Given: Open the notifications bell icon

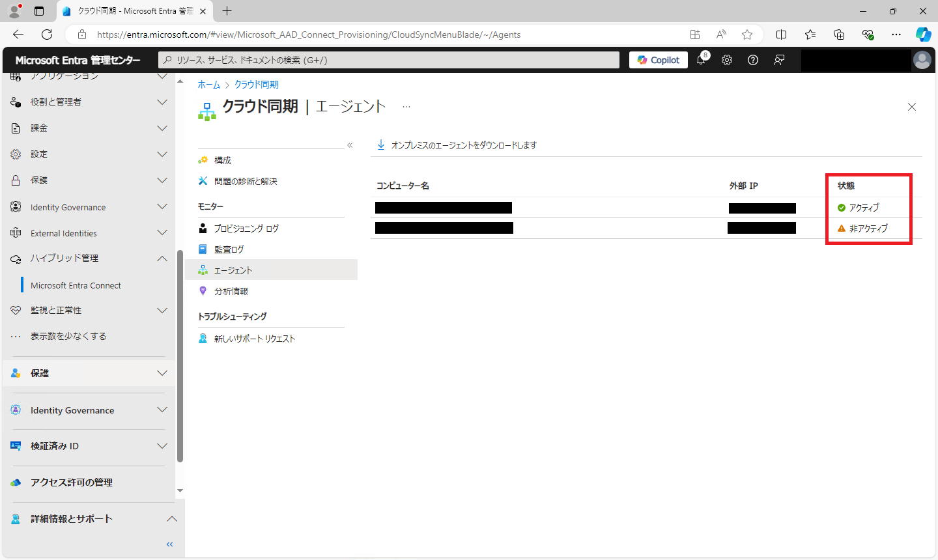Looking at the screenshot, I should 702,60.
